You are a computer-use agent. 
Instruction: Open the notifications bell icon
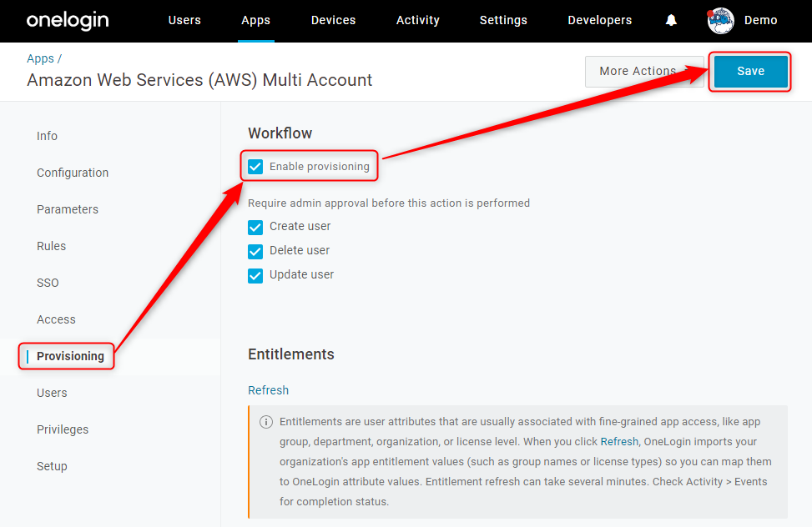(671, 20)
